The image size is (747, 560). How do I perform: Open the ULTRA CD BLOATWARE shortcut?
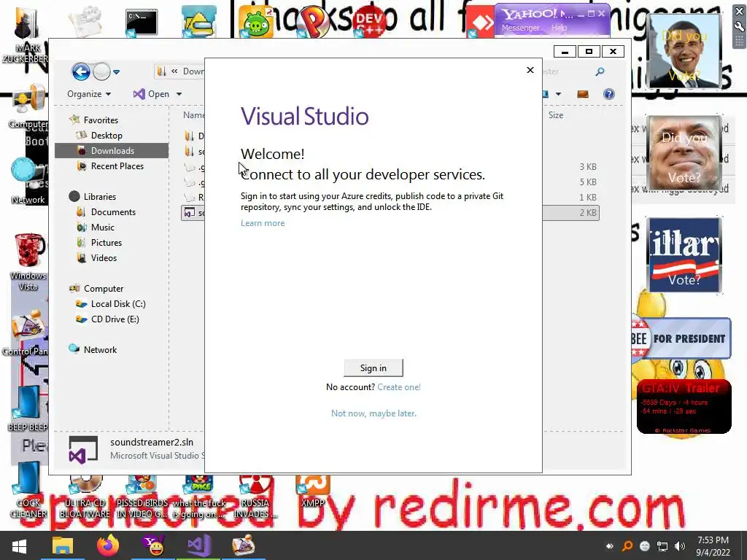tap(85, 497)
